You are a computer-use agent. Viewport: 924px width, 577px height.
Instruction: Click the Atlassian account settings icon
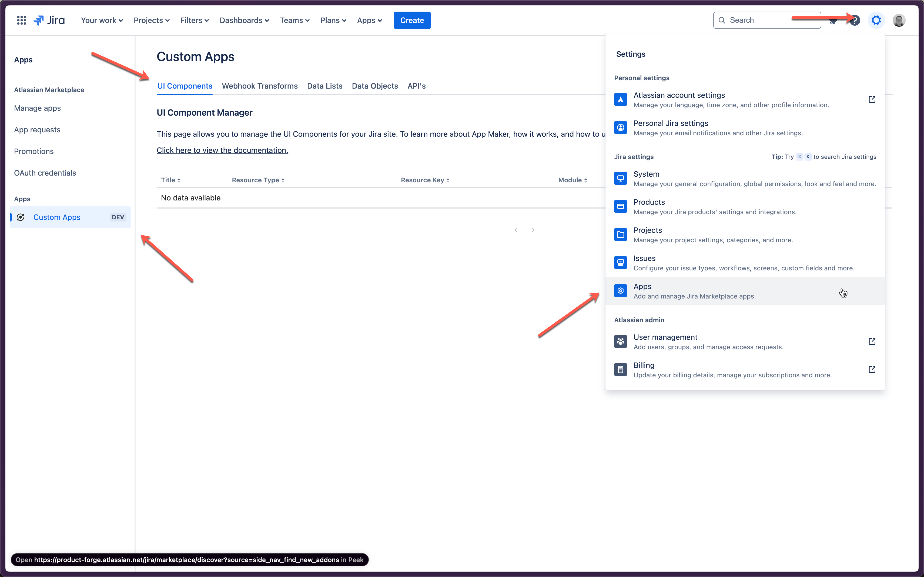pyautogui.click(x=621, y=99)
